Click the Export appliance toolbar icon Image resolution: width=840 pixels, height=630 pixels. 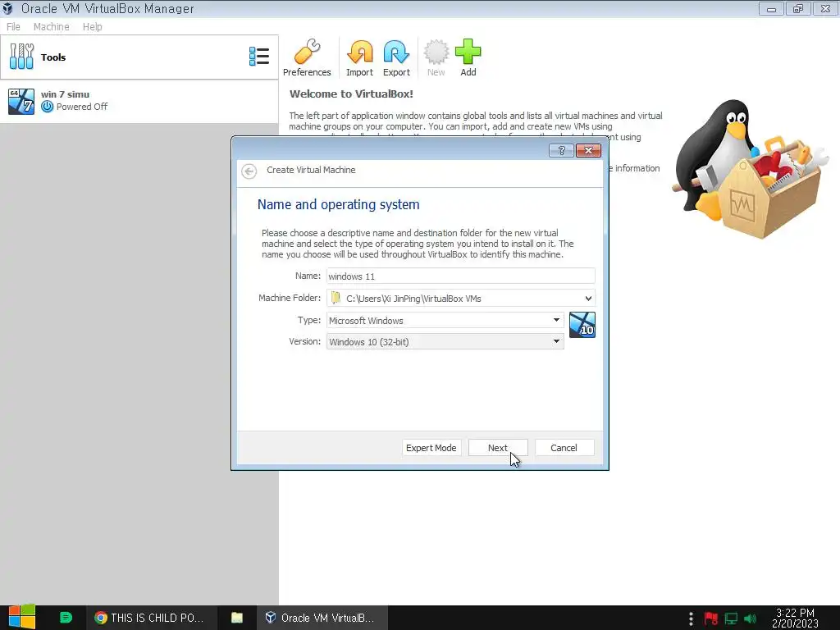(x=396, y=58)
